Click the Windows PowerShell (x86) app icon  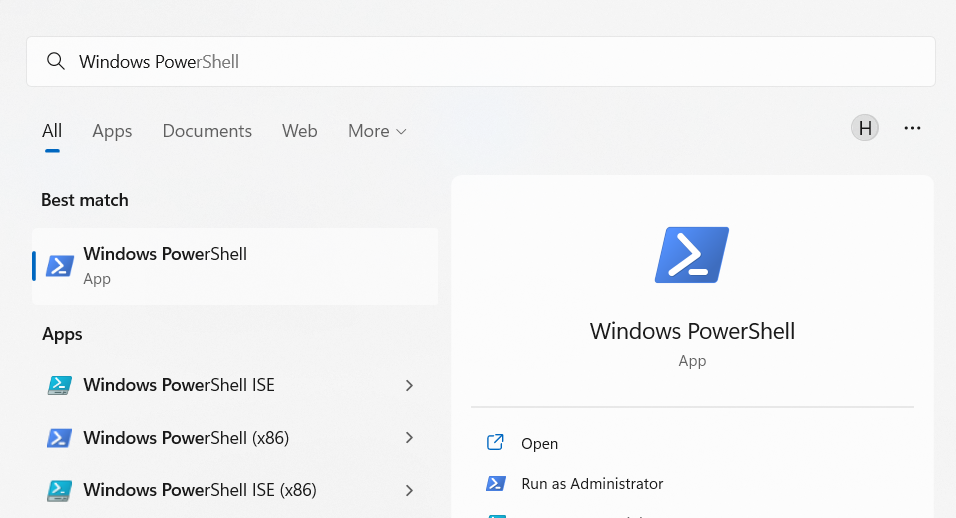60,438
